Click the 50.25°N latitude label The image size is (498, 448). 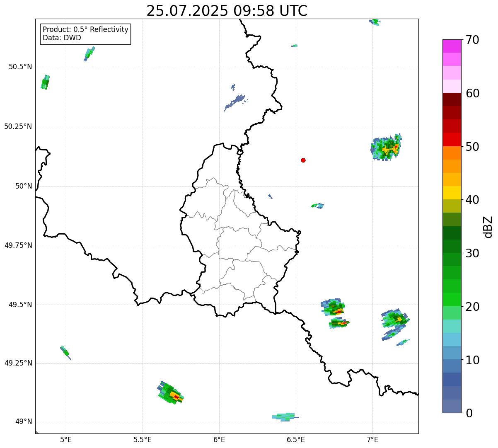(18, 126)
